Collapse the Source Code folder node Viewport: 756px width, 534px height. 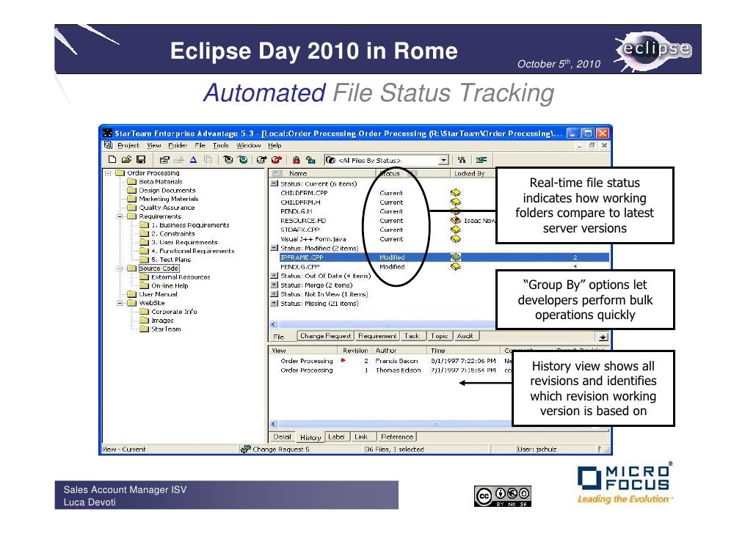point(120,268)
